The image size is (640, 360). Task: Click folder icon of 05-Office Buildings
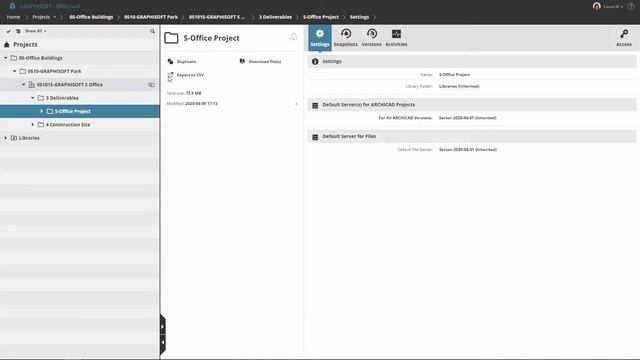click(x=14, y=58)
